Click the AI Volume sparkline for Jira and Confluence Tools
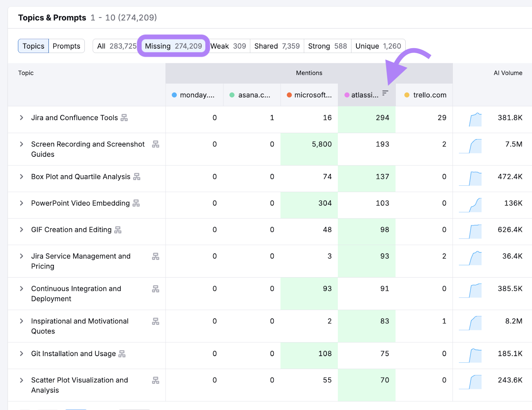Screen dimensions: 532x410 [475, 119]
